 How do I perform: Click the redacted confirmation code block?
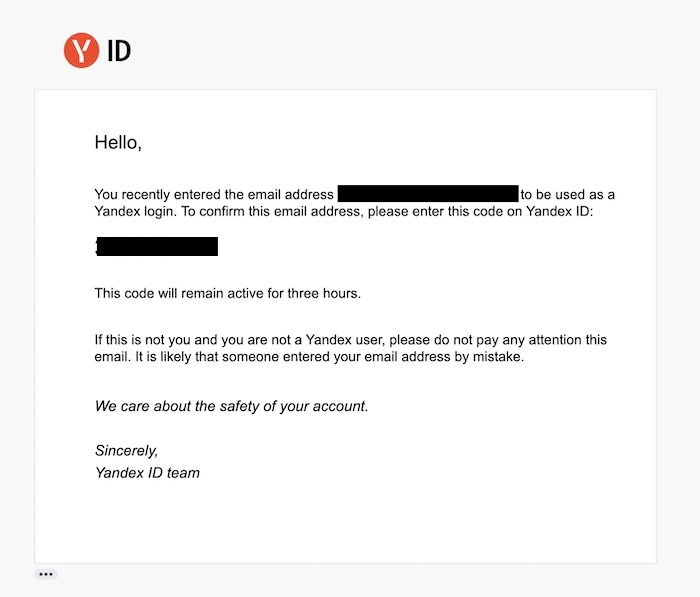point(157,246)
